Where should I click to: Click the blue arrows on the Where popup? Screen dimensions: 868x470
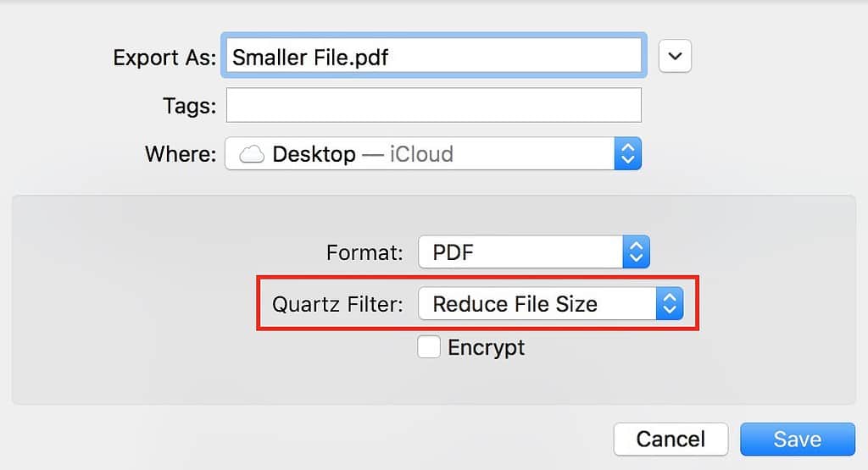(627, 154)
